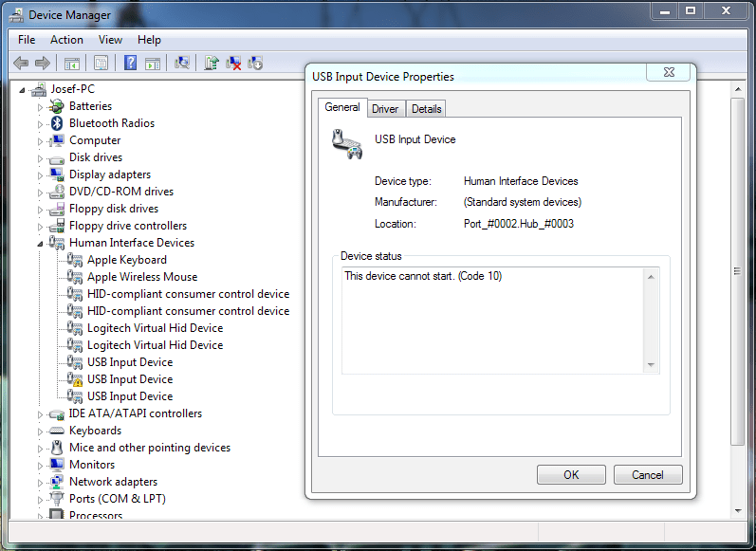The image size is (756, 551).
Task: Maximize the Device Manager window
Action: pos(691,10)
